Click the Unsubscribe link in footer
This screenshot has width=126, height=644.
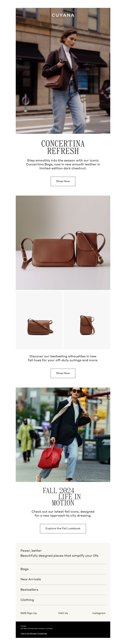pyautogui.click(x=42, y=633)
